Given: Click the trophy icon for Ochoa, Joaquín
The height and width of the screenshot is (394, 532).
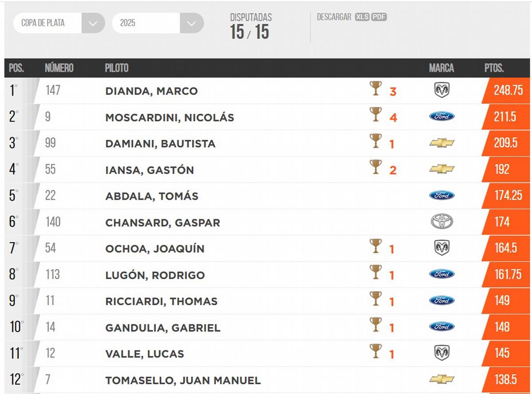Looking at the screenshot, I should point(376,246).
